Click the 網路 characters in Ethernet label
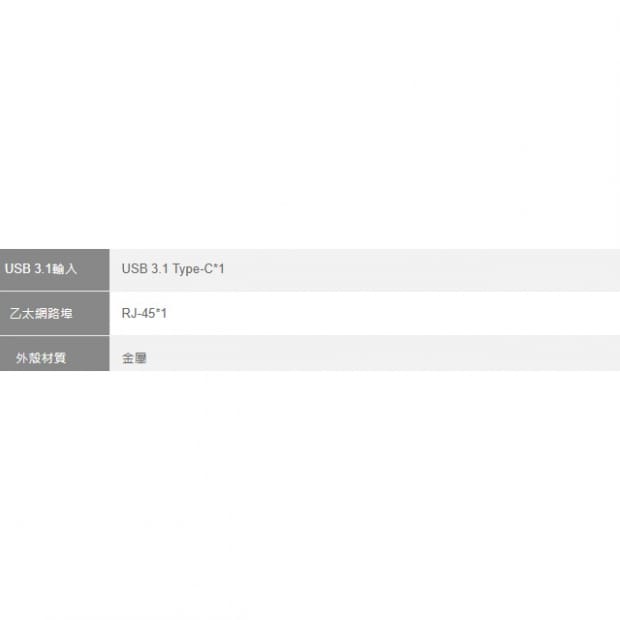 pos(47,314)
